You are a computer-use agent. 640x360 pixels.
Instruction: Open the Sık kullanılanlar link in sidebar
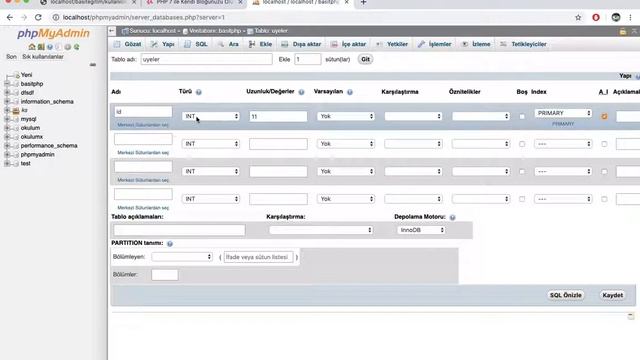(43, 57)
